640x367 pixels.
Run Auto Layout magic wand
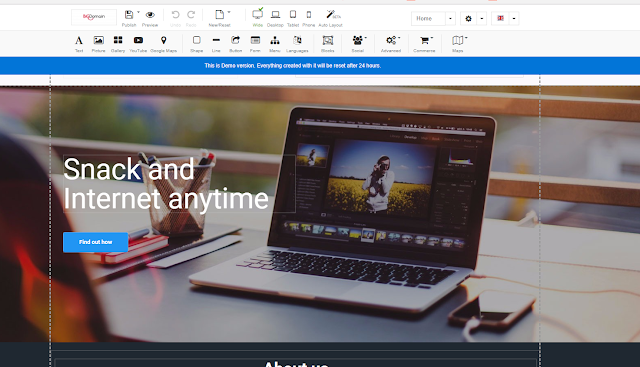coord(330,15)
